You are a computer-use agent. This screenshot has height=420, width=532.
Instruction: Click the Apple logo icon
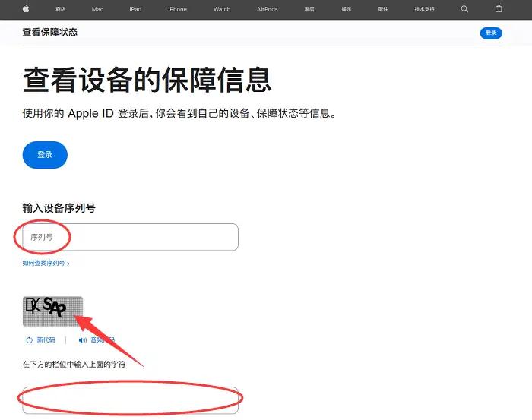pos(26,9)
